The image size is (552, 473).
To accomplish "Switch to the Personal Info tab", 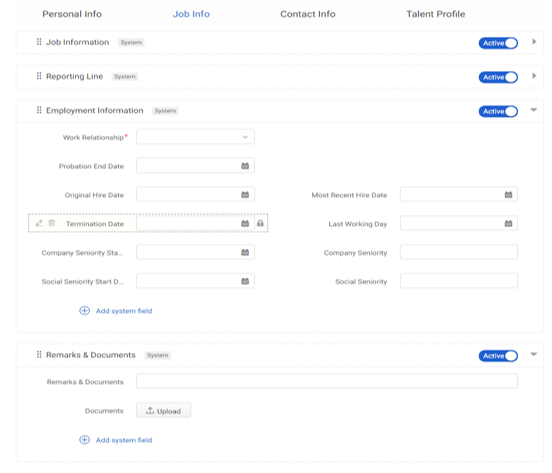I will [x=72, y=14].
